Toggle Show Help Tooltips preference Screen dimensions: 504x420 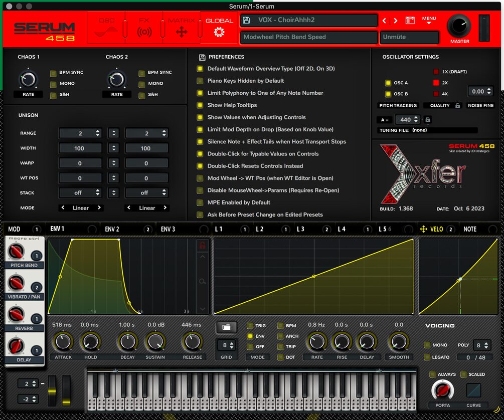(200, 105)
